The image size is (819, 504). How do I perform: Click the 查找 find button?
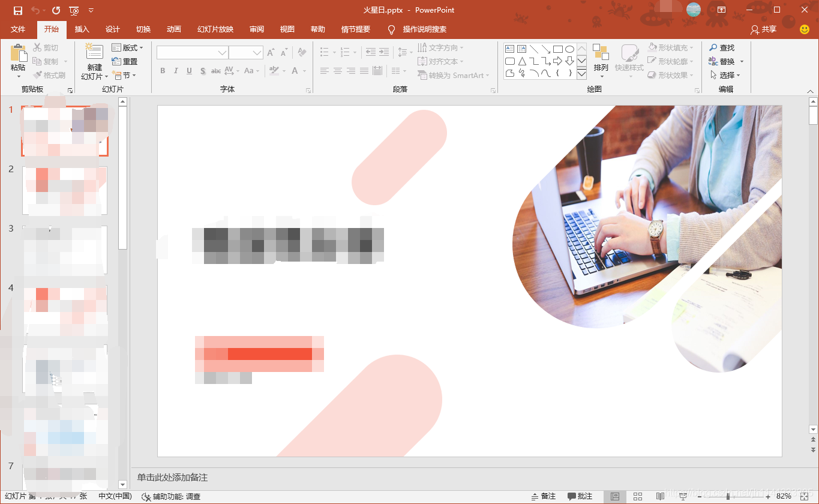[722, 47]
